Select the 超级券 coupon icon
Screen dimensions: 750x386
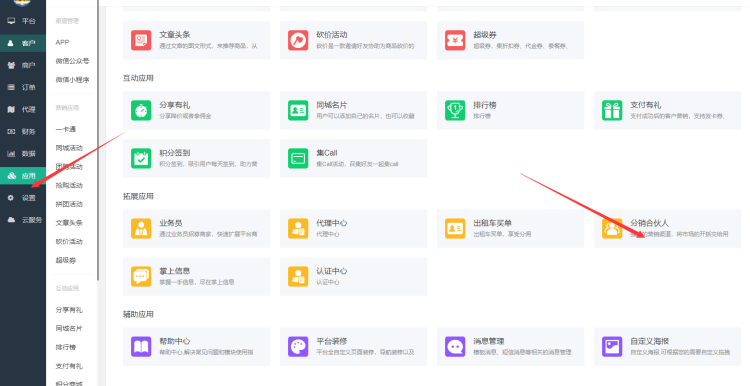click(455, 40)
